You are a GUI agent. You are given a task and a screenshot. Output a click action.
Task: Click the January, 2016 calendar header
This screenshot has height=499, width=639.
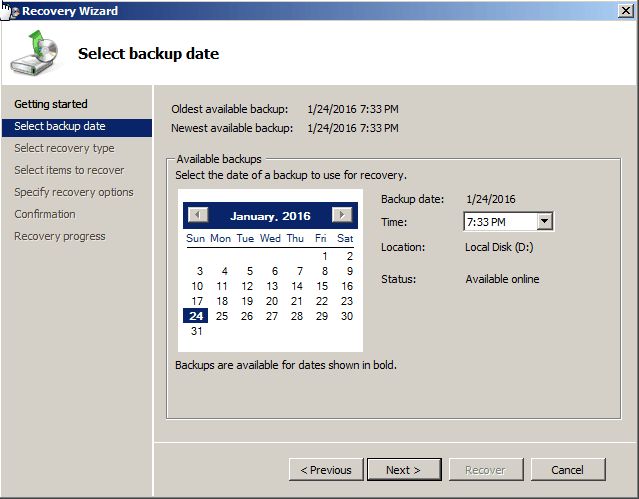click(x=270, y=216)
